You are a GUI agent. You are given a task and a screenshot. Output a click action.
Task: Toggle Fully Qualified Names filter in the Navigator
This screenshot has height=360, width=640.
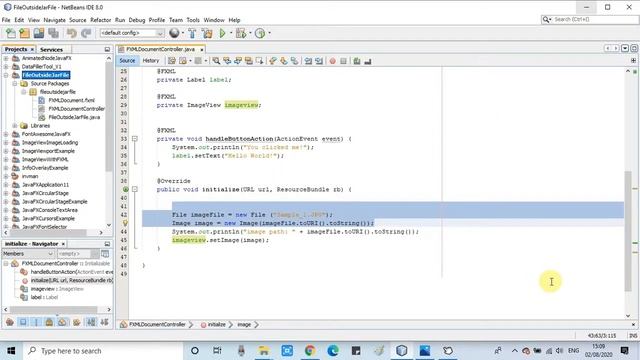coord(76,322)
